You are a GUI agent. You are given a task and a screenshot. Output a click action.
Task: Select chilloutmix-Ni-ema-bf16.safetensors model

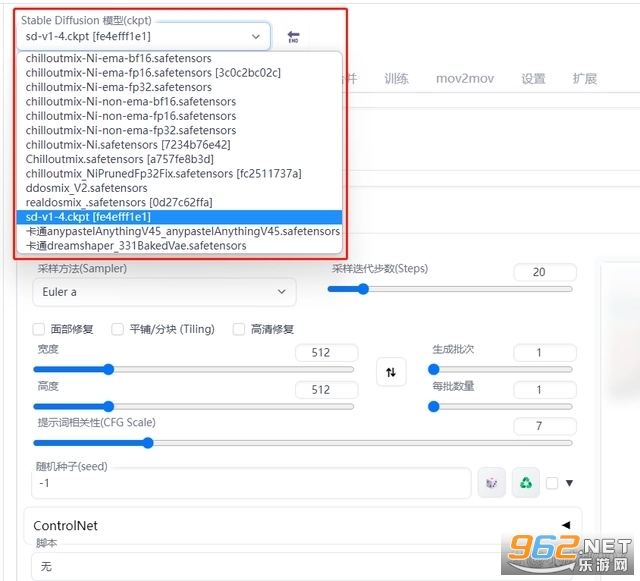point(179,58)
